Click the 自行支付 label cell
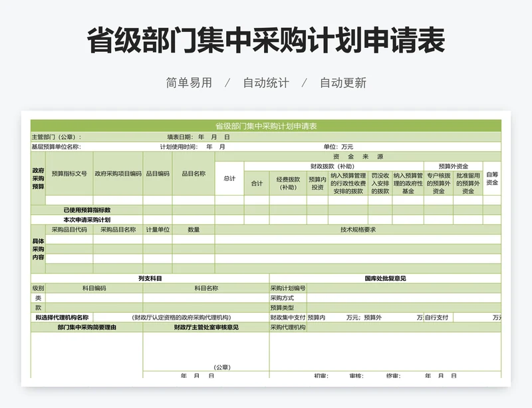The height and width of the screenshot is (408, 532). [x=438, y=317]
